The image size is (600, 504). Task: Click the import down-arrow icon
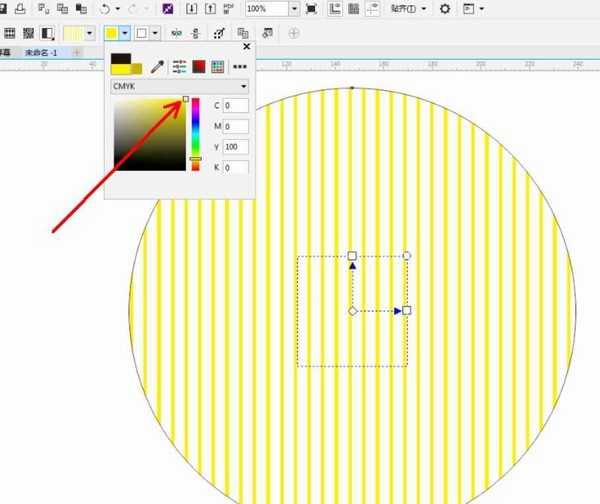click(189, 9)
